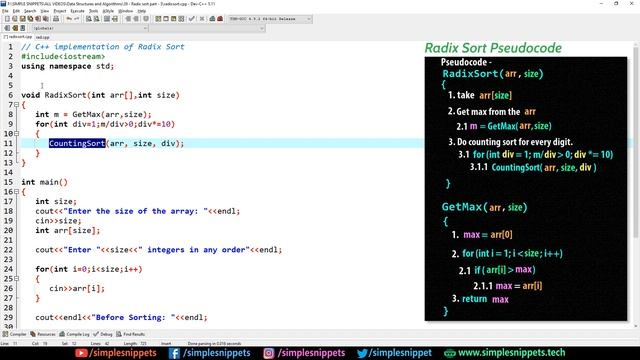This screenshot has width=640, height=360.
Task: Click 'Done parsing' message in status bar
Action: pyautogui.click(x=214, y=344)
